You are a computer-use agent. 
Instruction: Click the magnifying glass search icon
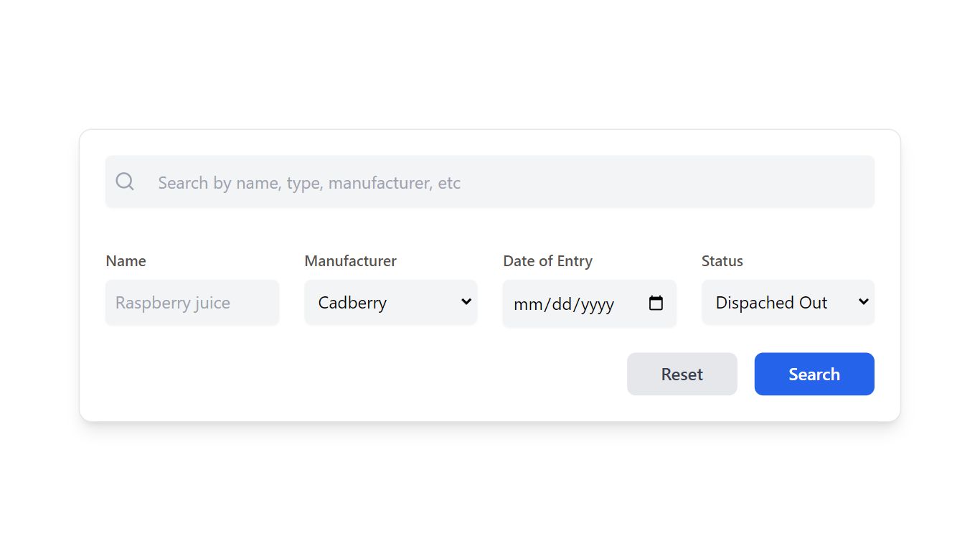point(125,182)
